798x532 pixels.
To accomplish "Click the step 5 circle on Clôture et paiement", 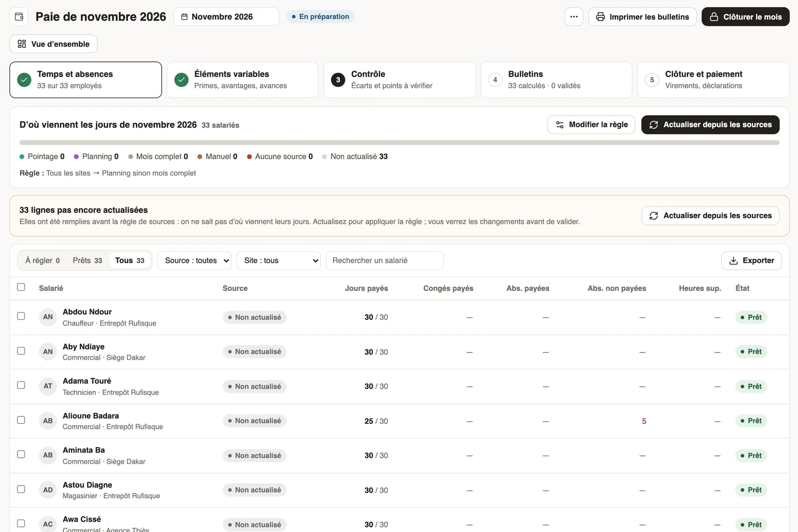I will click(652, 80).
